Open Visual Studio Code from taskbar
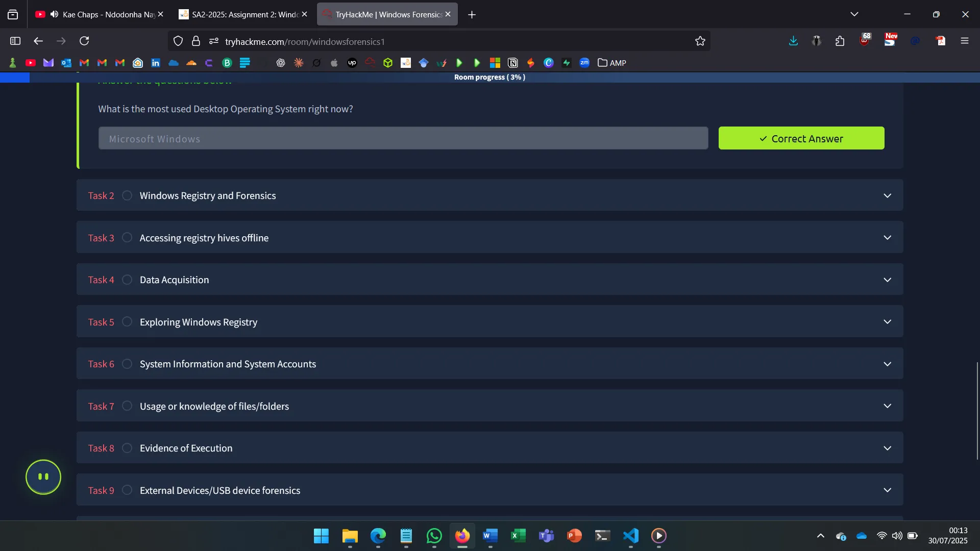 click(630, 536)
